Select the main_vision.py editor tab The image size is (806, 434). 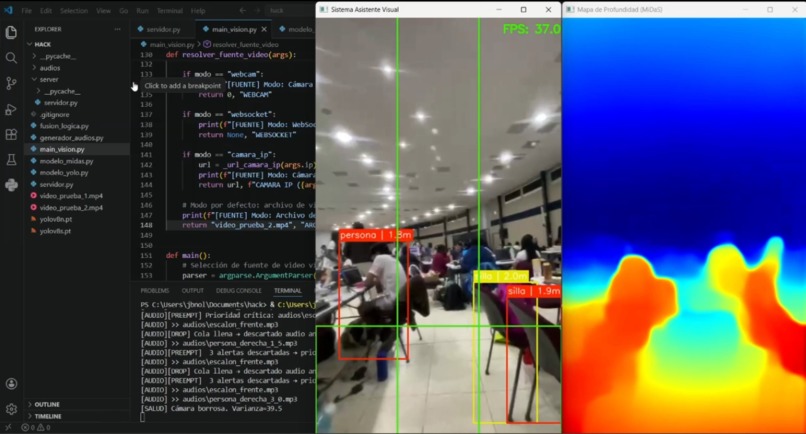[x=234, y=29]
